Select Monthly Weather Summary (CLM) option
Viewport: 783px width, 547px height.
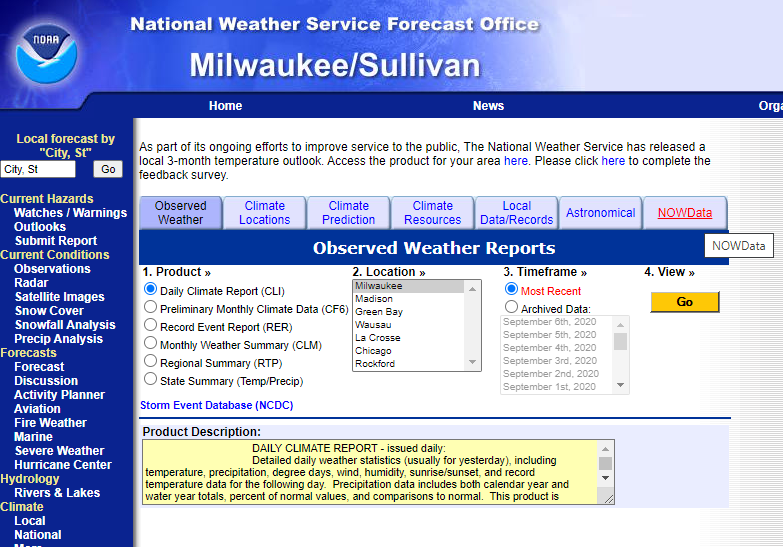pyautogui.click(x=150, y=343)
